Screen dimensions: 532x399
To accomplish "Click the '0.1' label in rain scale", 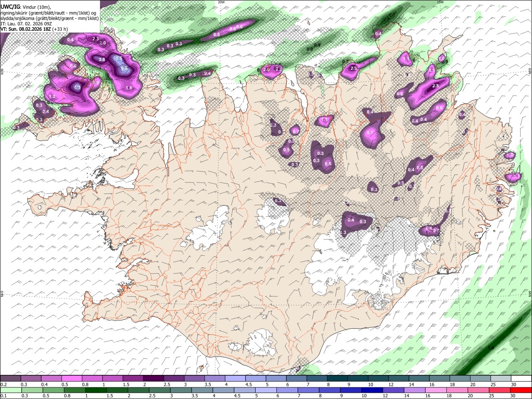I will coord(3,396).
